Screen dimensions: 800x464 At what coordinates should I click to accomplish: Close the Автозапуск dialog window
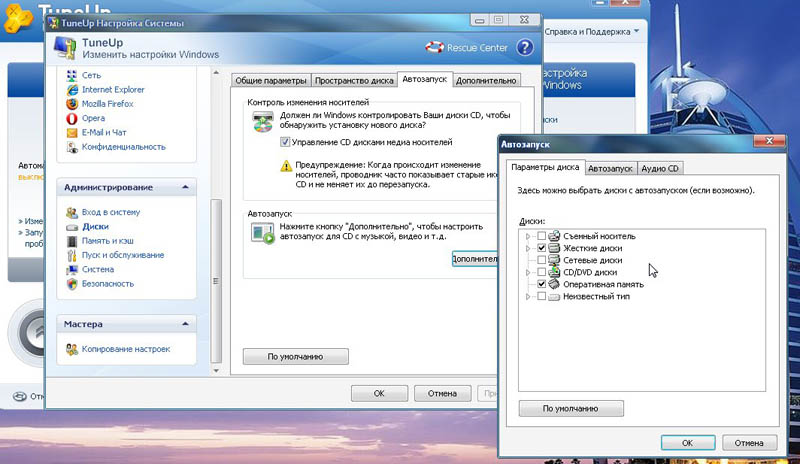(x=769, y=141)
